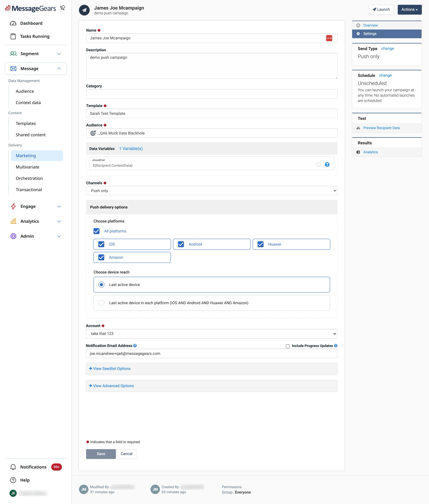
Task: Click the Tasks Running clipboard icon
Action: pos(13,36)
